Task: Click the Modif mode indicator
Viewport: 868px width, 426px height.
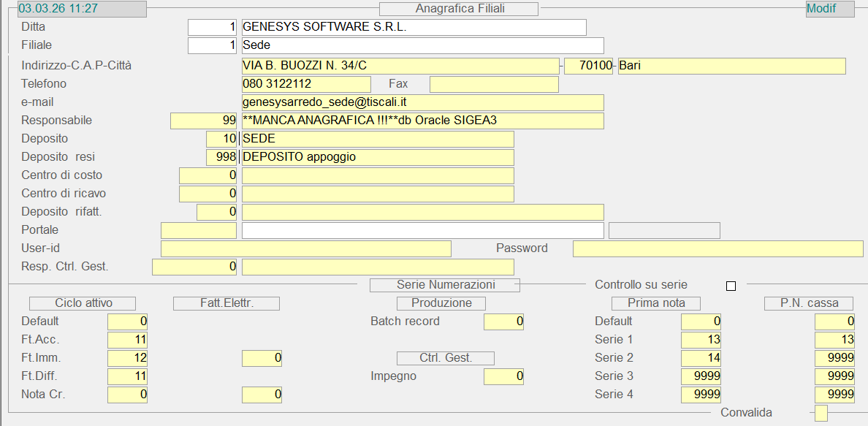Action: [829, 9]
